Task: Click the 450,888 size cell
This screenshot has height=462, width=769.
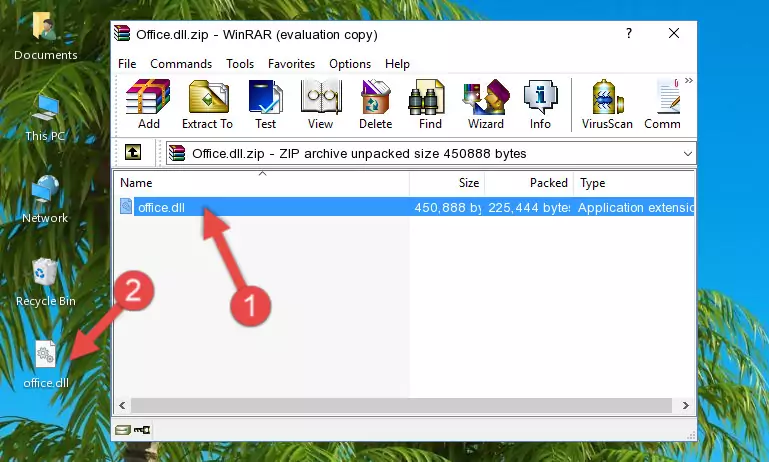Action: pyautogui.click(x=447, y=207)
